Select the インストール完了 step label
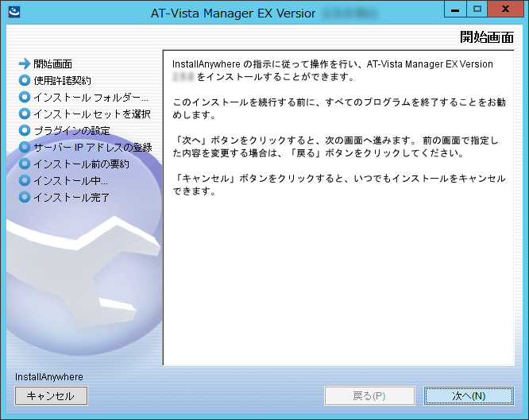 point(71,197)
